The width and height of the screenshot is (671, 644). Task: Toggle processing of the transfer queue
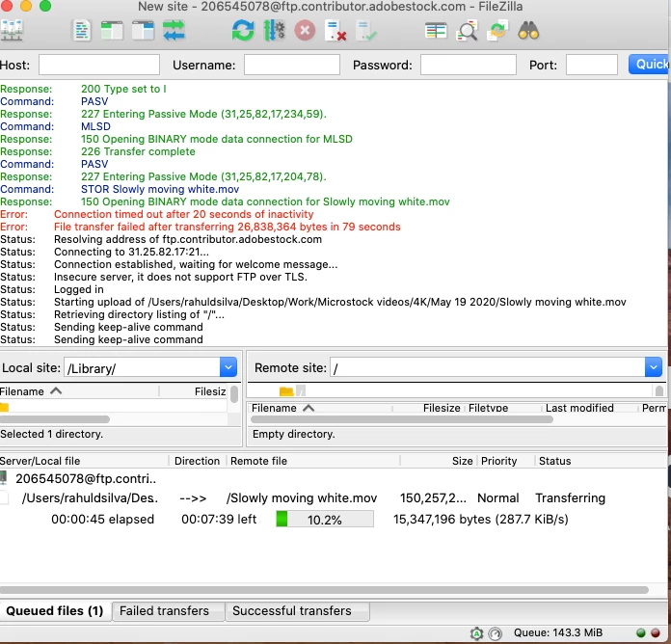point(274,31)
